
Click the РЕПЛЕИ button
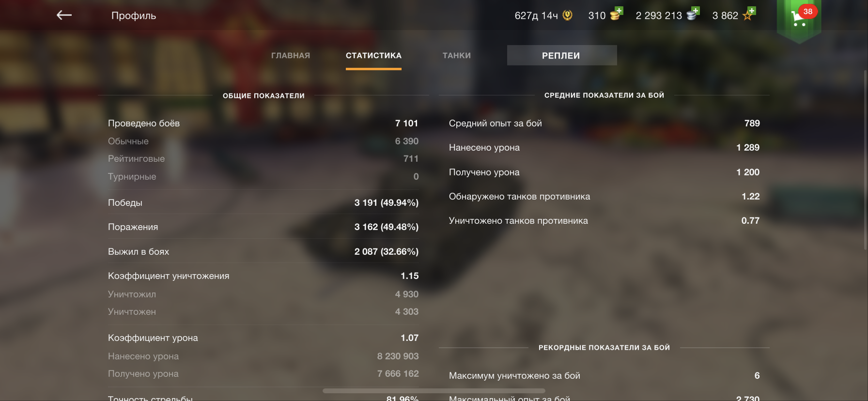562,55
